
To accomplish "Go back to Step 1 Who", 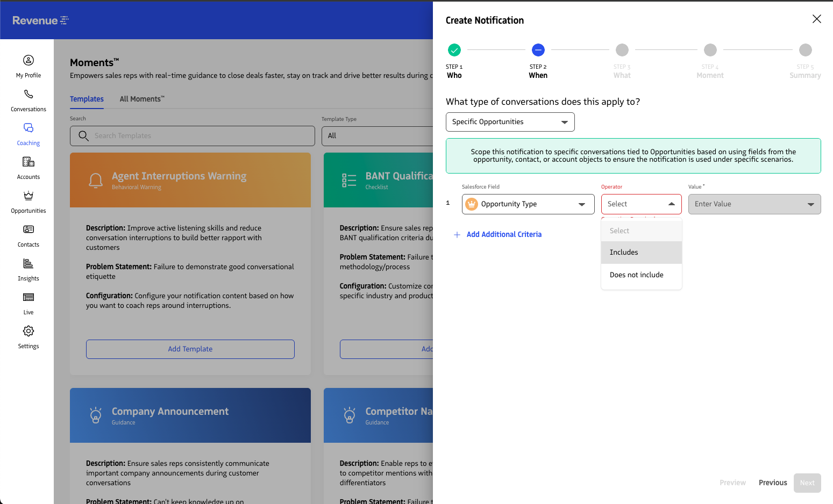I will 454,50.
